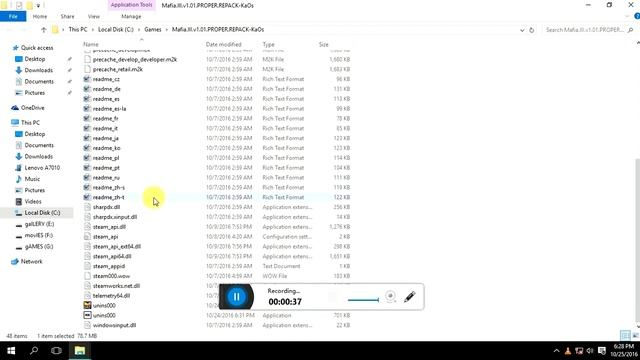Select file steam_api64.dll
Screen dimensions: 640x360
point(112,256)
